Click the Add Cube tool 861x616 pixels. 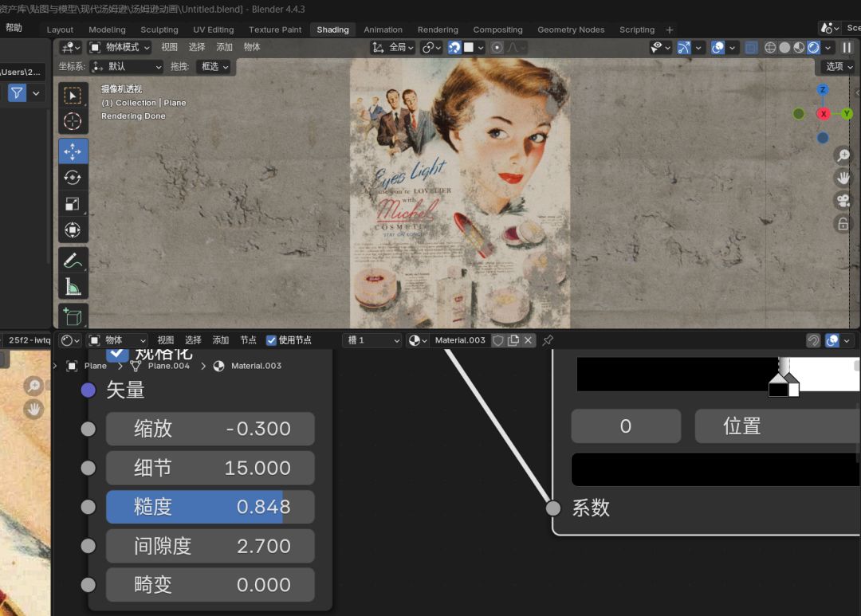73,316
